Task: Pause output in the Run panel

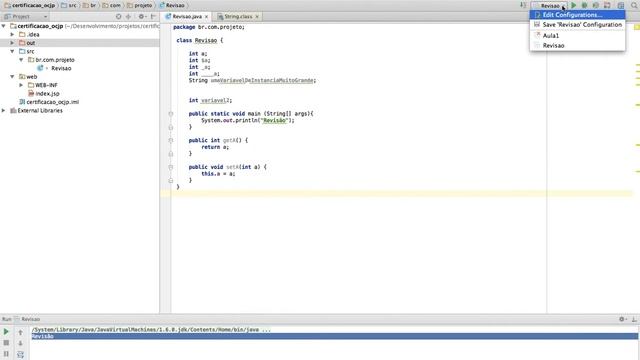Action: click(6, 354)
